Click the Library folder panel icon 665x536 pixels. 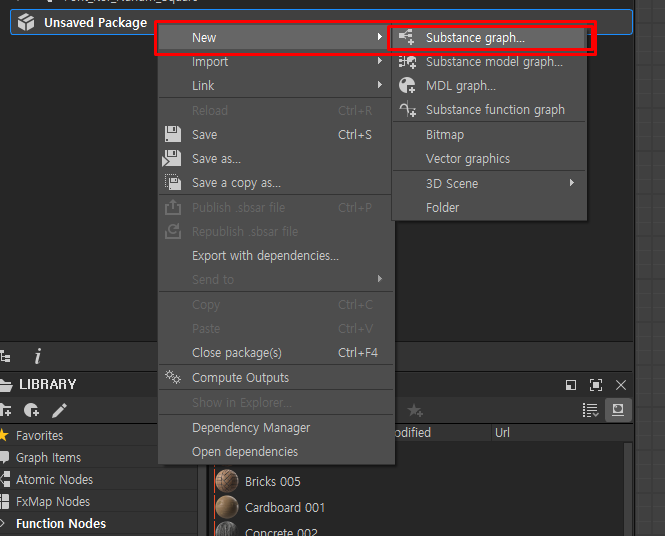pos(6,385)
